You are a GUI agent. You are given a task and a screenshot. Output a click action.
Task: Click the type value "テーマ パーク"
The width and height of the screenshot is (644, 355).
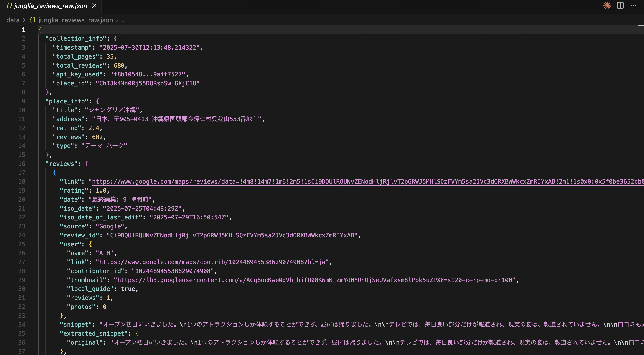coord(104,146)
